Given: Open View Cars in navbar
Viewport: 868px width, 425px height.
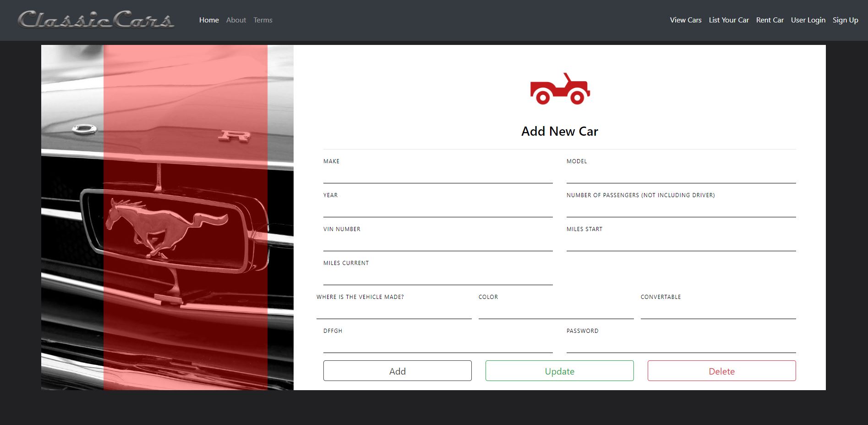Looking at the screenshot, I should coord(686,20).
